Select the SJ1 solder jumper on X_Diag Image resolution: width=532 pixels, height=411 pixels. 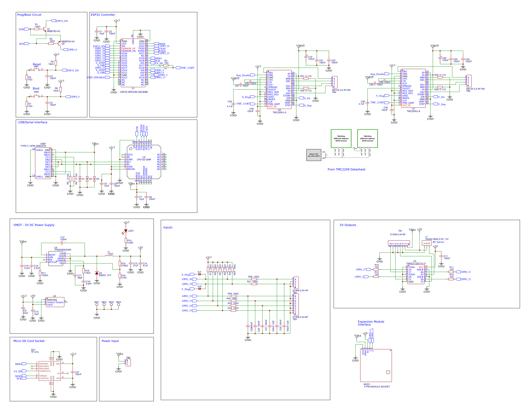[199, 274]
